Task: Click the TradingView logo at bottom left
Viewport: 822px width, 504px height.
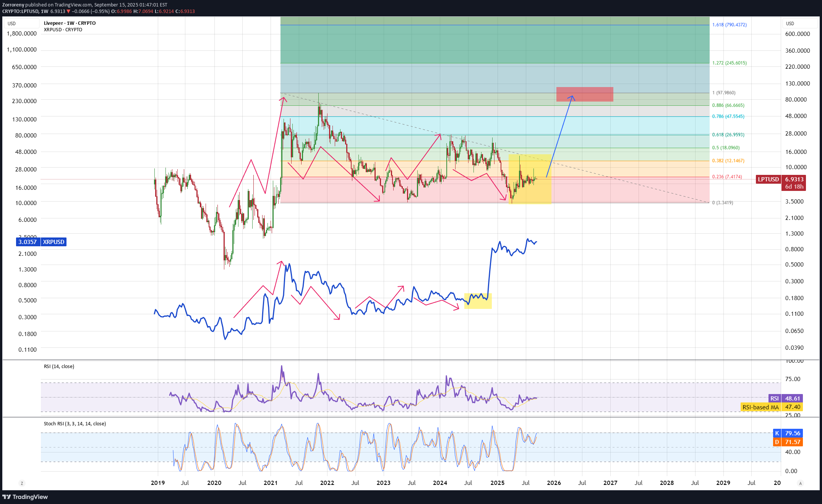Action: coord(25,497)
